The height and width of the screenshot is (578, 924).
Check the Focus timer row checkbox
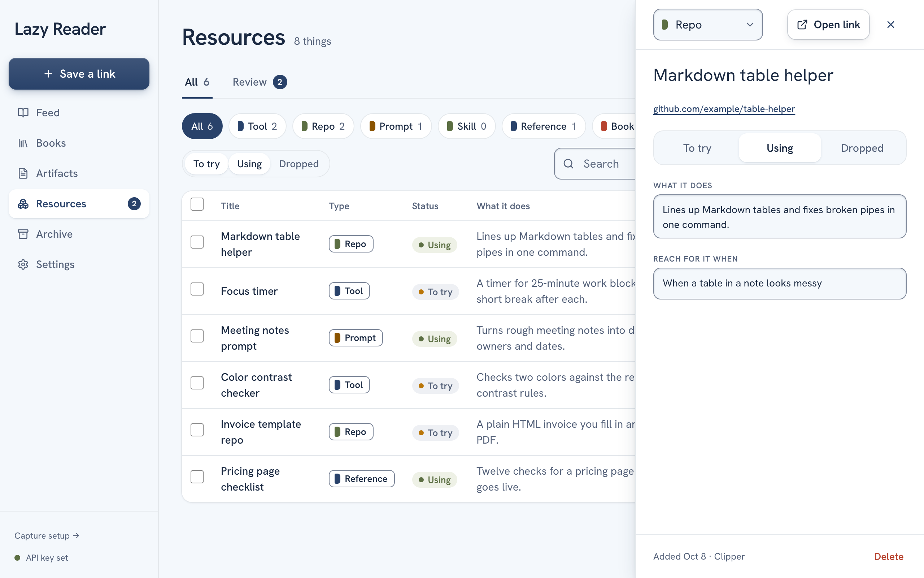pyautogui.click(x=197, y=289)
